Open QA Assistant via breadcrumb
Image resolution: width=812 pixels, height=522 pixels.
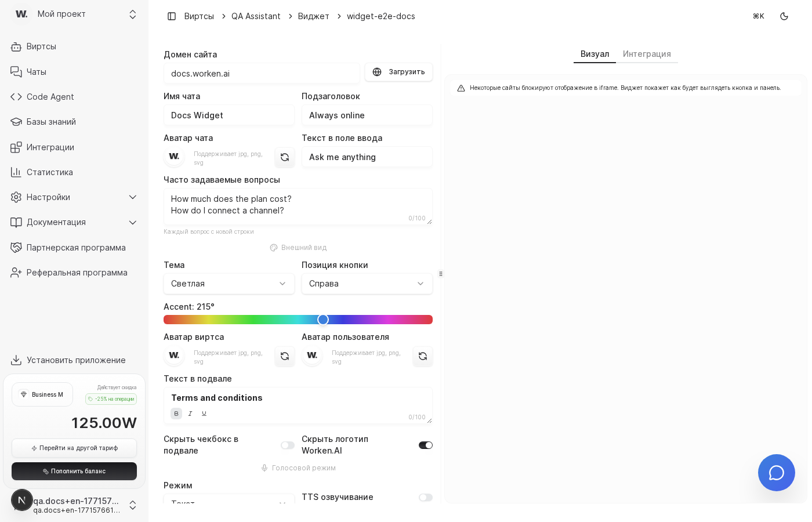[256, 16]
